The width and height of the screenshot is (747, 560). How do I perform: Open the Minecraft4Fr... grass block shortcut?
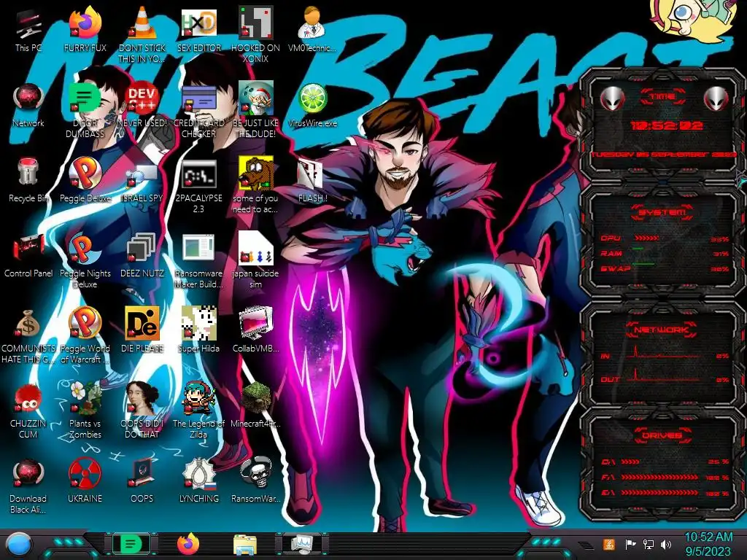click(256, 405)
